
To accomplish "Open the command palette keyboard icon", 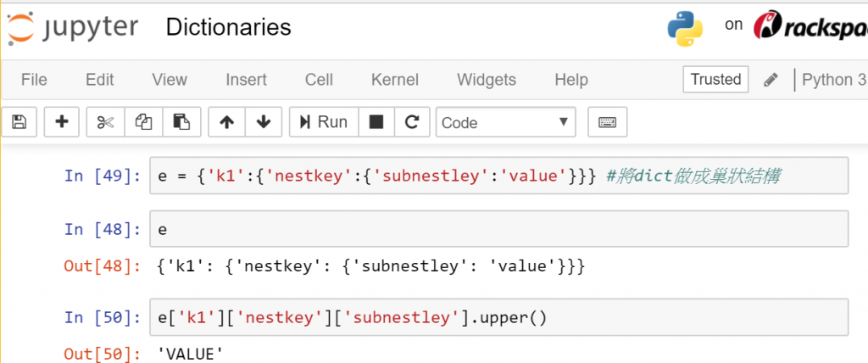I will (607, 122).
